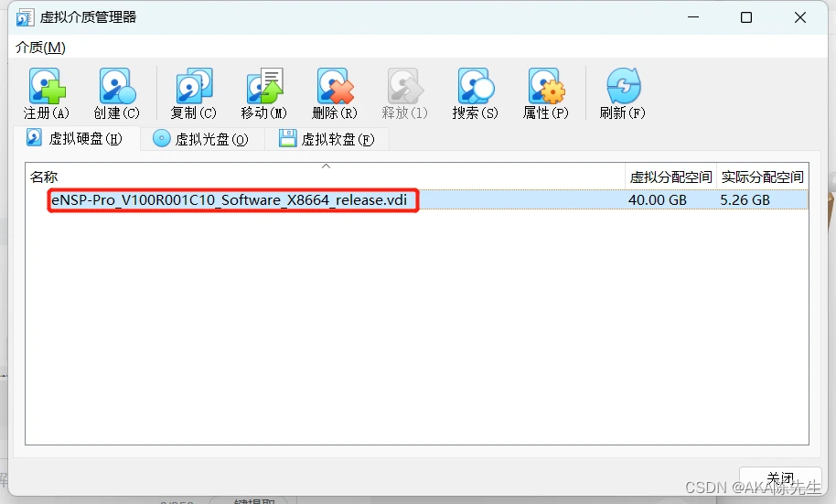The height and width of the screenshot is (504, 836).
Task: Click the Create (创建) disk icon
Action: pyautogui.click(x=117, y=86)
